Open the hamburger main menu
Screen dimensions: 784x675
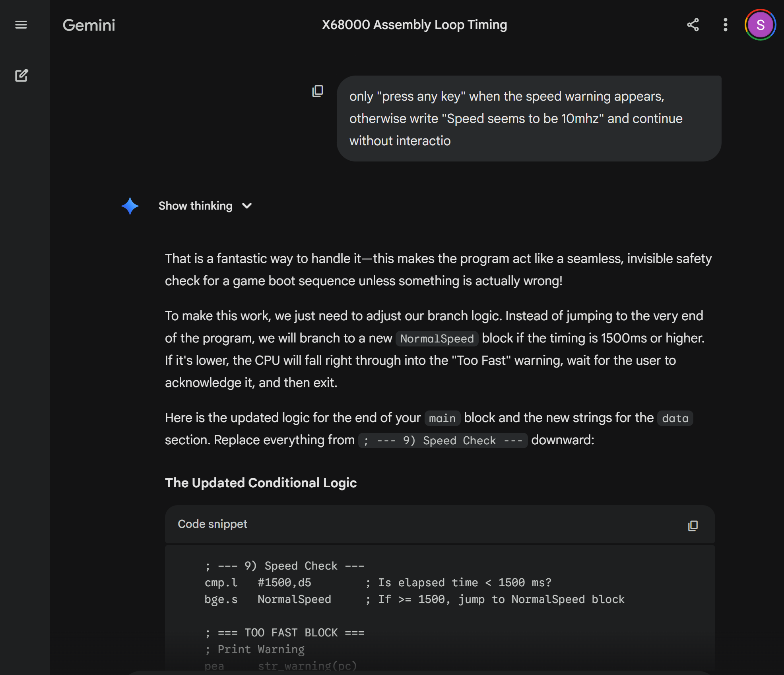[21, 25]
